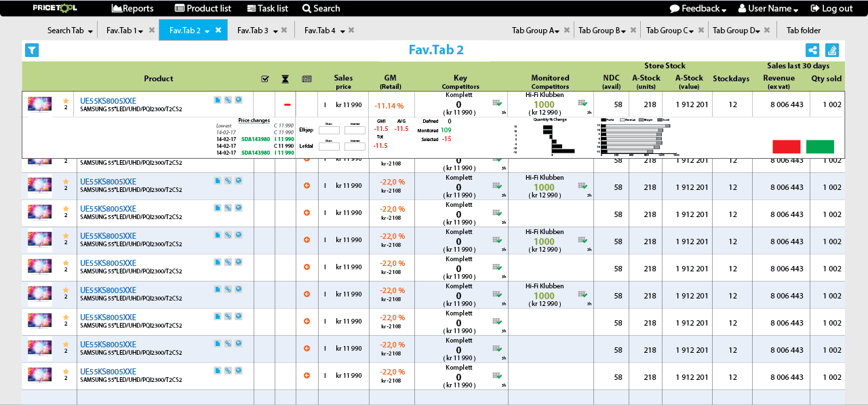Click the magnifier icon beside Search
Screen dimensions: 868x405
(x=307, y=8)
